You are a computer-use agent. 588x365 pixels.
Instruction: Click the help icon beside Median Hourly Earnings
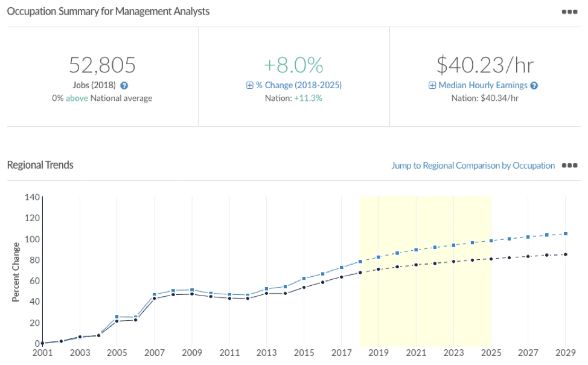(534, 86)
